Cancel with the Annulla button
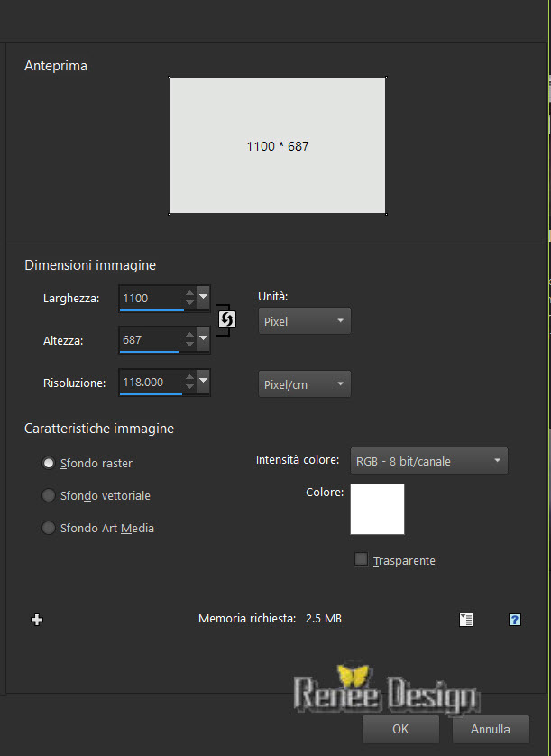 click(491, 729)
